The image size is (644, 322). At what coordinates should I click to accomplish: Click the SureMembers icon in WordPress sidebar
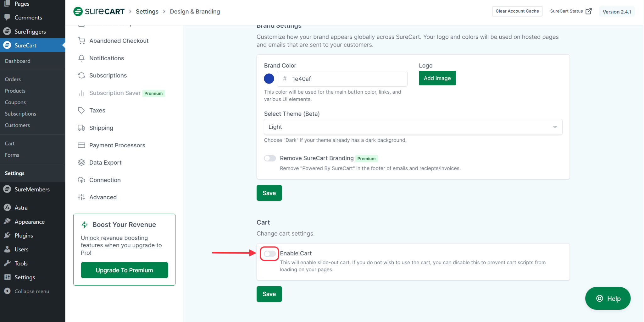pyautogui.click(x=7, y=189)
